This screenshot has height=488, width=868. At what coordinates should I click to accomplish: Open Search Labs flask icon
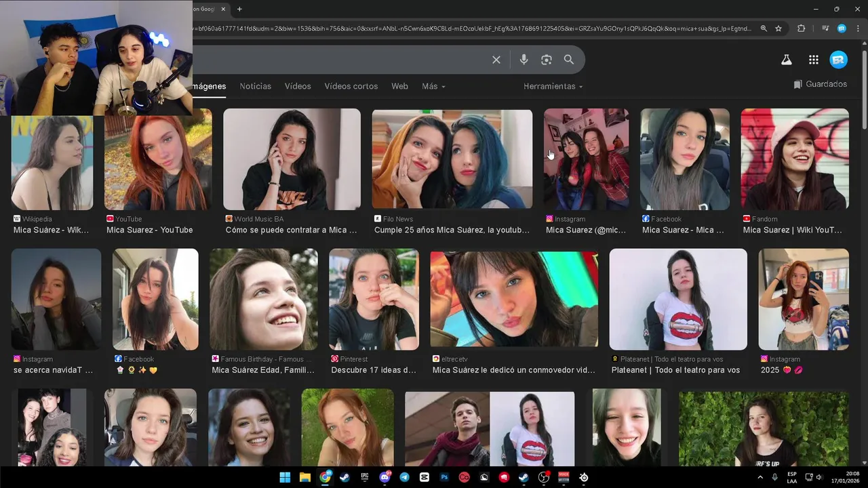coord(787,60)
